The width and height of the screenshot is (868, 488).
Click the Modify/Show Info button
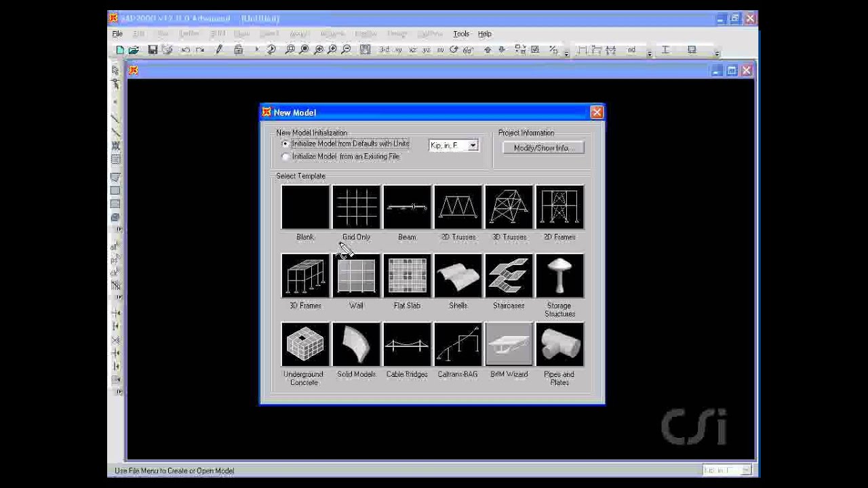click(x=543, y=148)
